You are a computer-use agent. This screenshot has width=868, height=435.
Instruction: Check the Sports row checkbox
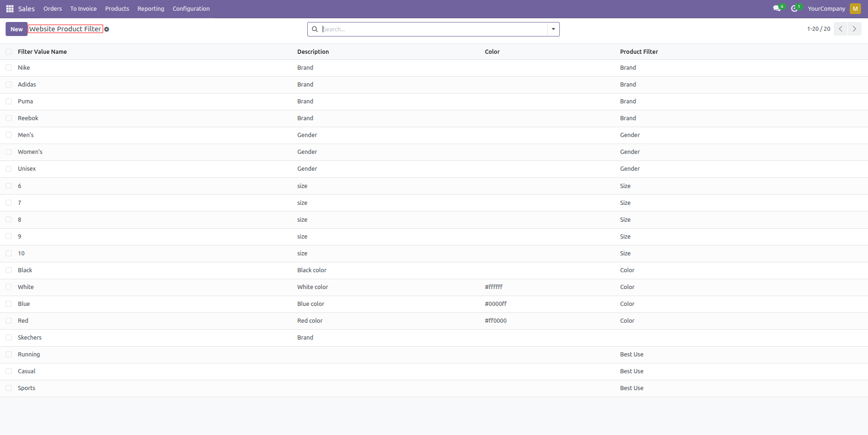[x=9, y=388]
